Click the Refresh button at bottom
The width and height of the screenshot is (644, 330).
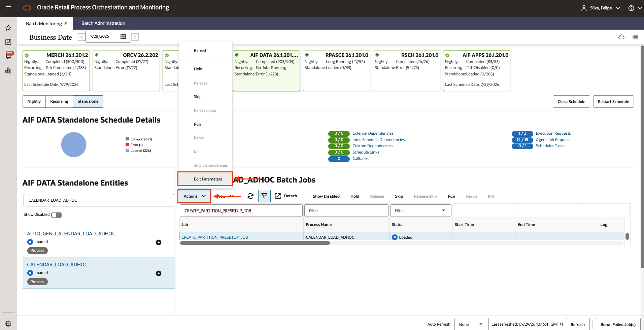(578, 324)
